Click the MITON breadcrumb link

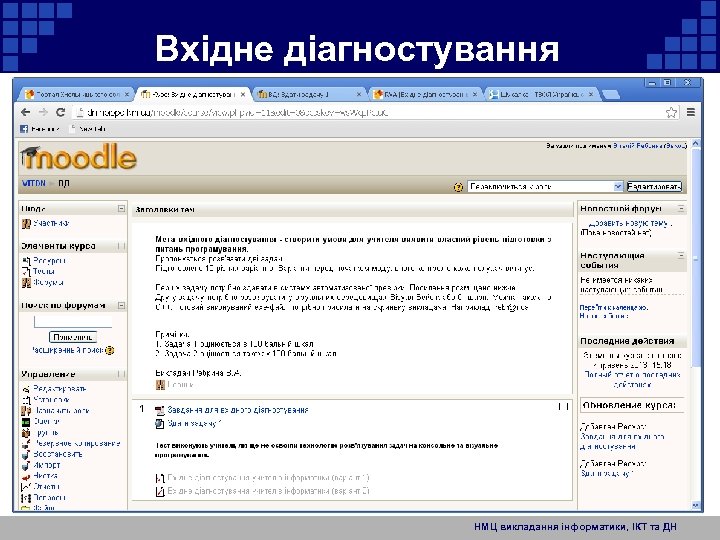(x=34, y=183)
